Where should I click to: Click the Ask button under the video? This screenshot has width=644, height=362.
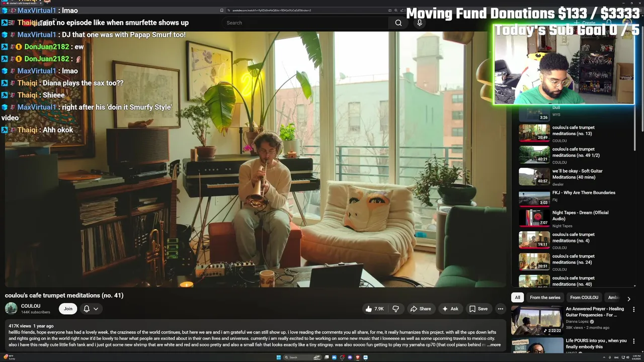click(450, 309)
